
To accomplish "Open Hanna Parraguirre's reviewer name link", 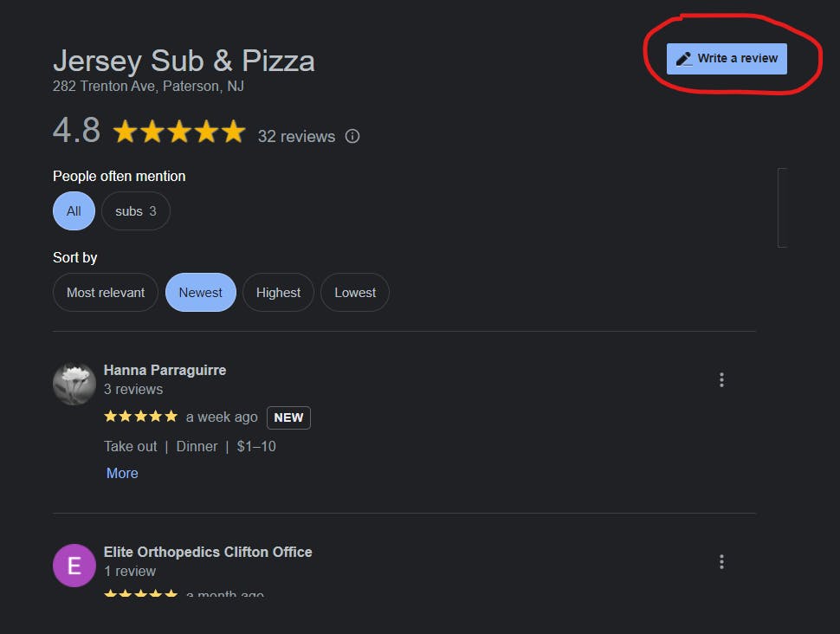I will pyautogui.click(x=165, y=370).
